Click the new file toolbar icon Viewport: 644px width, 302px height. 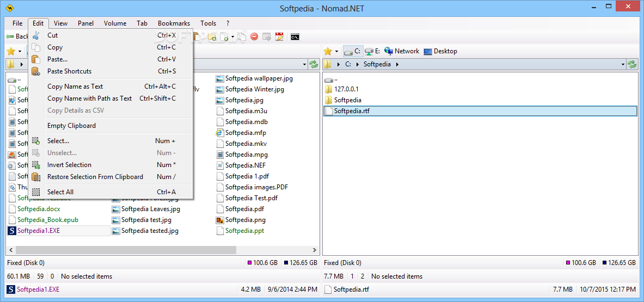224,37
